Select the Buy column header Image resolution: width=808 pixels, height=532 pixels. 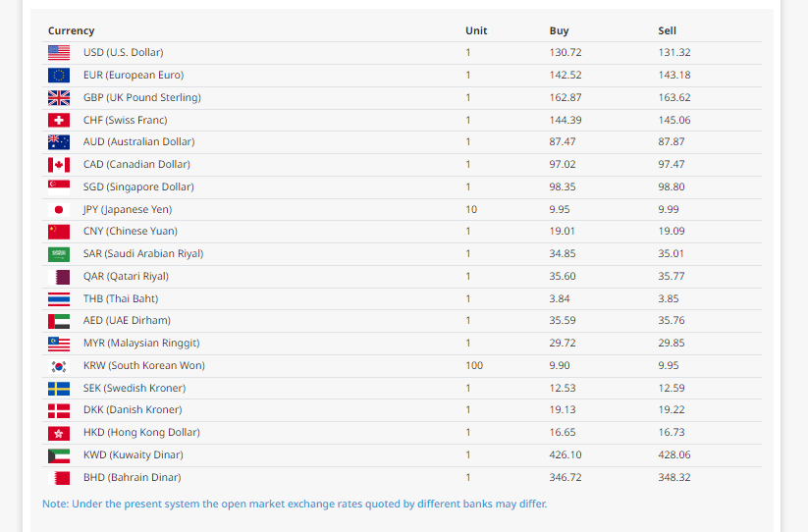click(559, 30)
